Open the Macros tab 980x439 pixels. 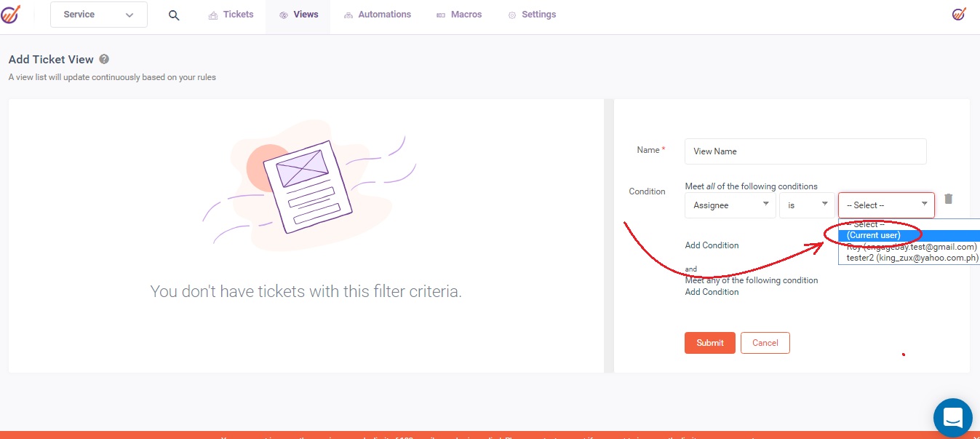(459, 15)
